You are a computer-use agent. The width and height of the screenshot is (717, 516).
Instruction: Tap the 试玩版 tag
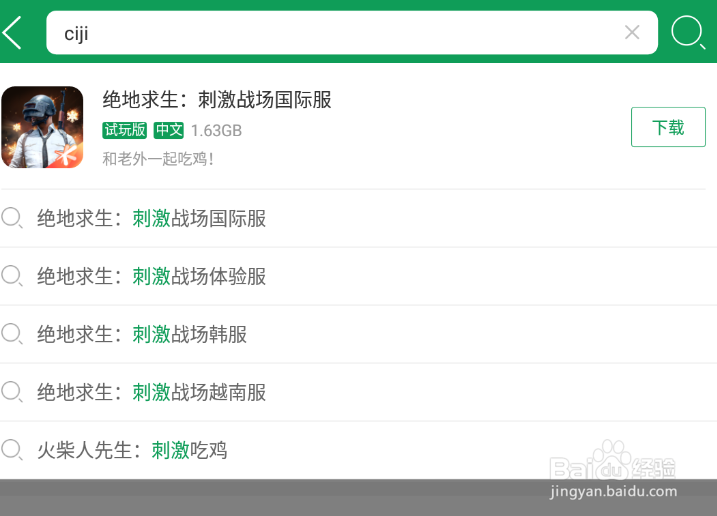pos(124,130)
